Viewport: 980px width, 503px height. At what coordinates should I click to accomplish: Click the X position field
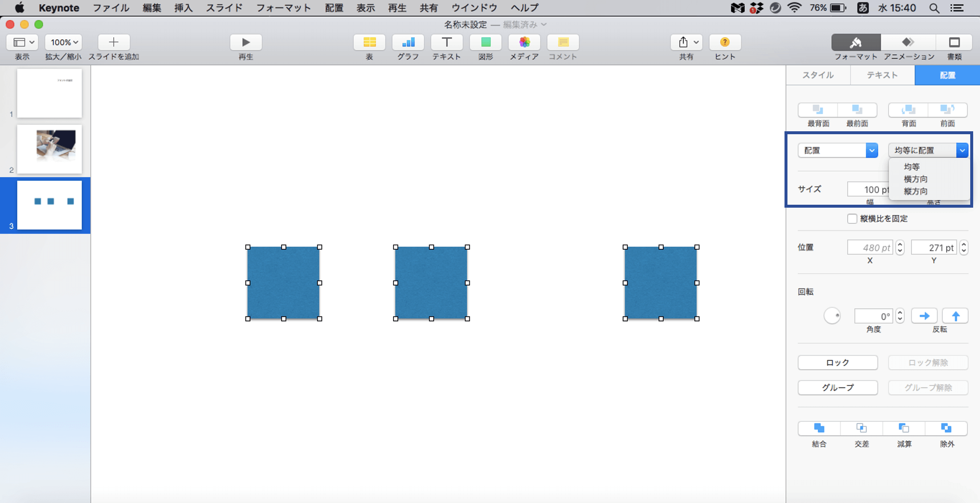(x=870, y=248)
